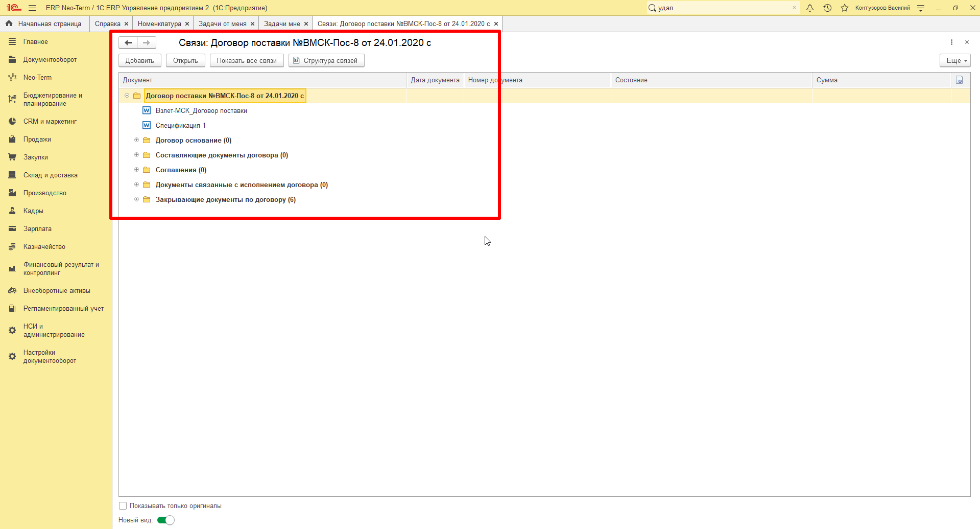
Task: Open the Производство factory icon
Action: (x=12, y=193)
